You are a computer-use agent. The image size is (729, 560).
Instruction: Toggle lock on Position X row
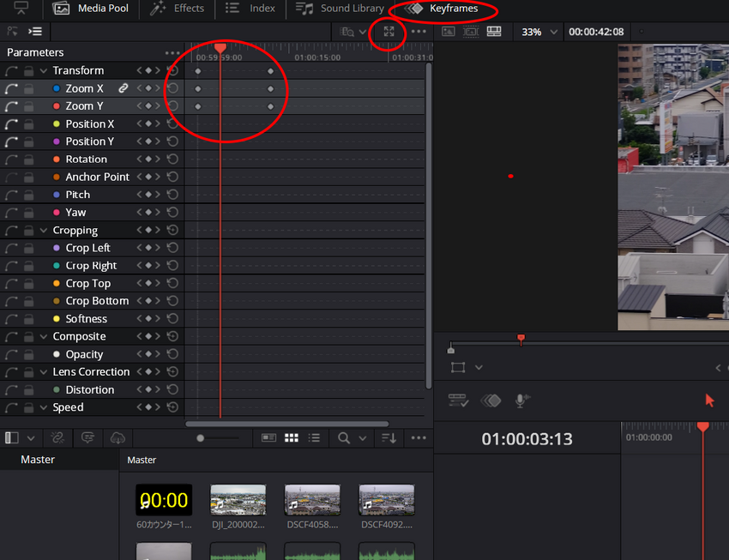[29, 124]
